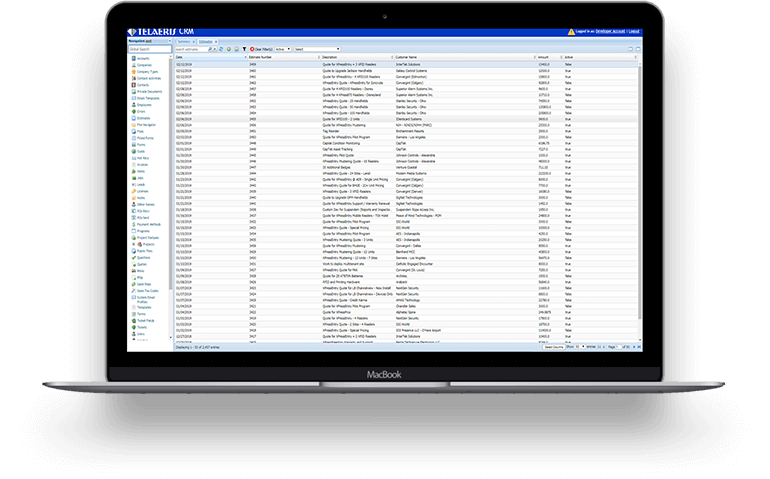Click the navigation sidebar scrollbar
770x479 pixels.
click(170, 172)
